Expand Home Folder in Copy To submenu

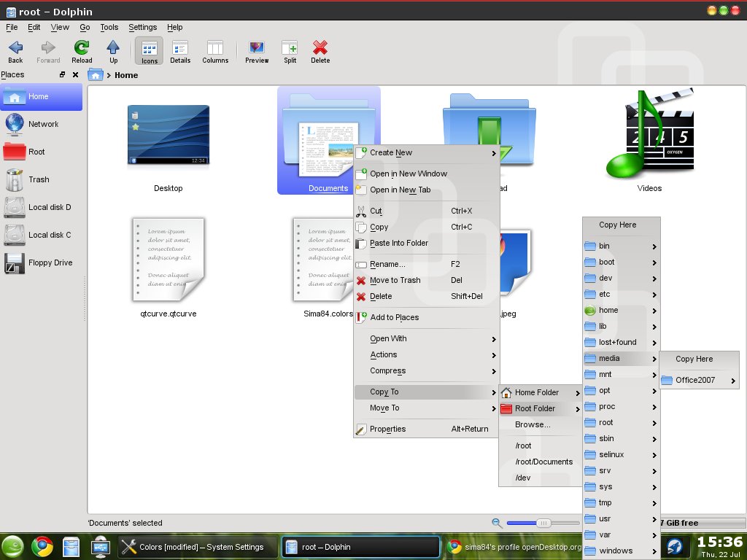coord(541,392)
